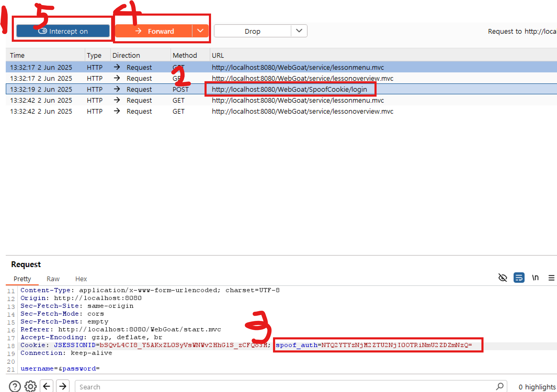Click the back arrow navigation button
This screenshot has height=392, width=557.
coord(47,386)
